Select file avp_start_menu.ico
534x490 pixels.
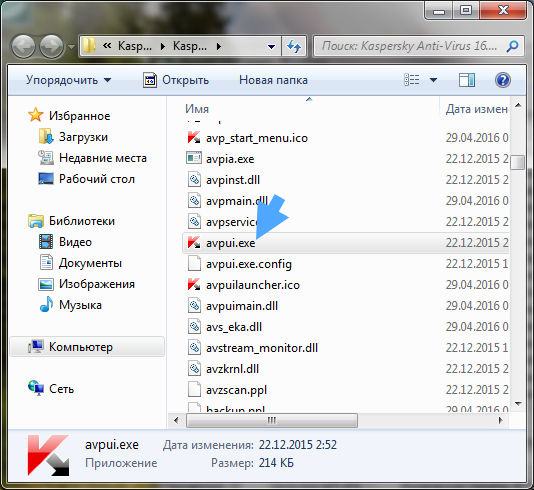click(x=257, y=138)
